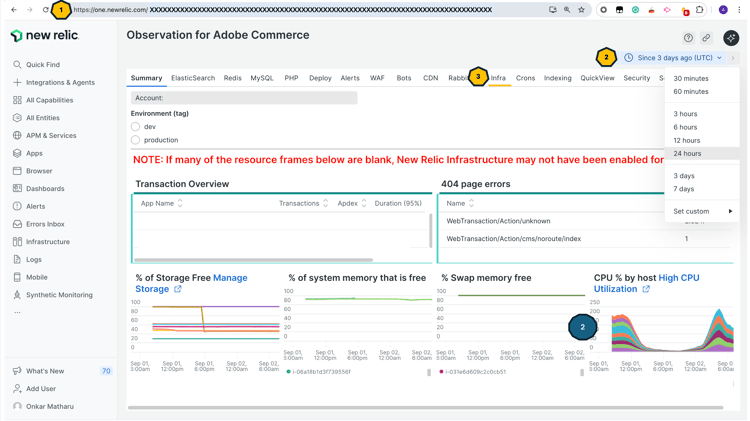750x421 pixels.
Task: Select 3 days time range
Action: click(684, 176)
